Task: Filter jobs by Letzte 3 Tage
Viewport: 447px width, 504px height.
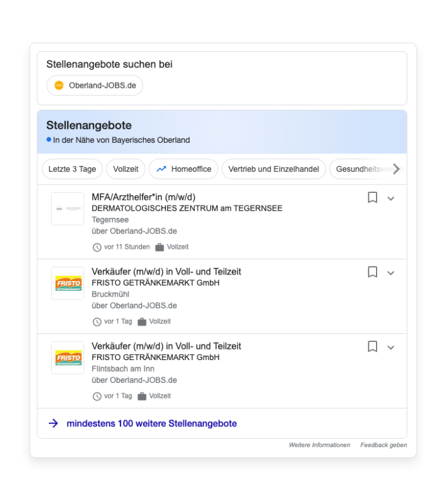Action: coord(72,169)
